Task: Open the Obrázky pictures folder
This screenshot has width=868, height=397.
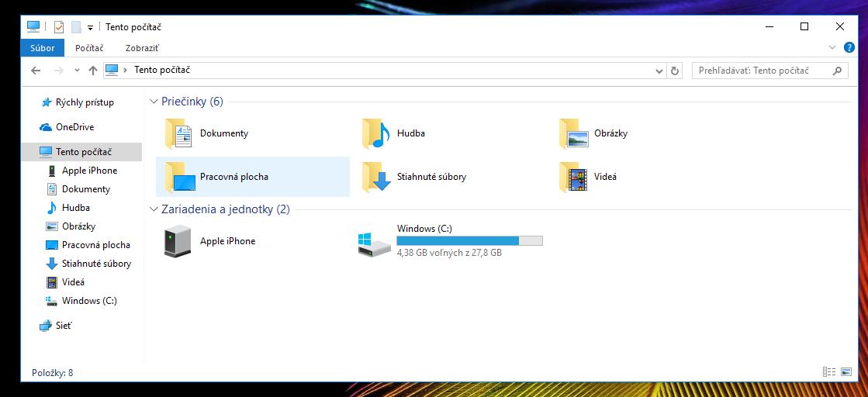Action: [573, 133]
